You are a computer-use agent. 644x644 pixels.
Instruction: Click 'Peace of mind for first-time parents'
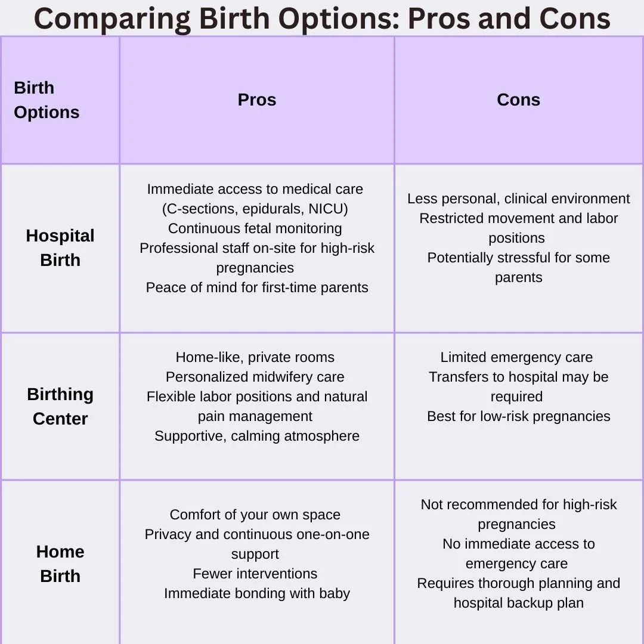(256, 287)
